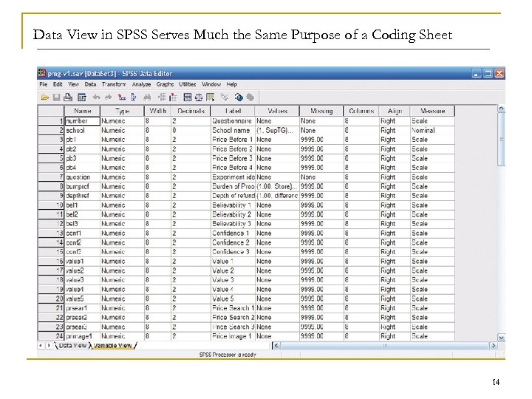Select row header number 16
This screenshot has width=532, height=399.
(x=51, y=262)
